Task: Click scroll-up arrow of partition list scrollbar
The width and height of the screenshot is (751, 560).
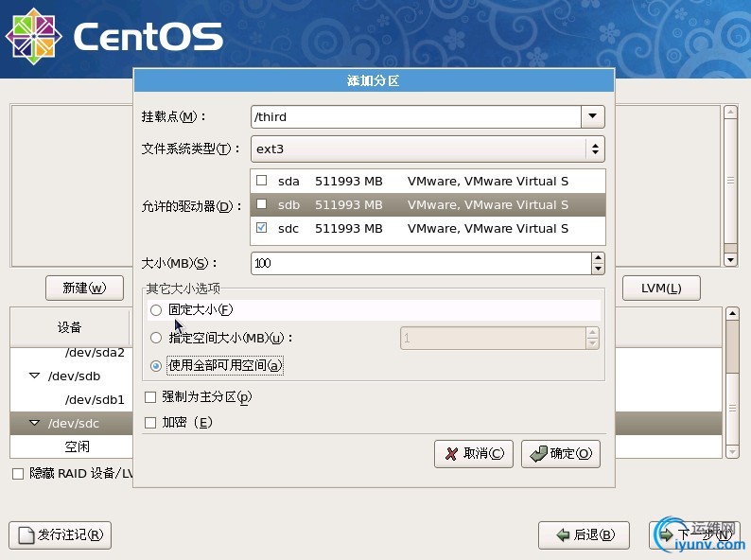Action: (732, 314)
